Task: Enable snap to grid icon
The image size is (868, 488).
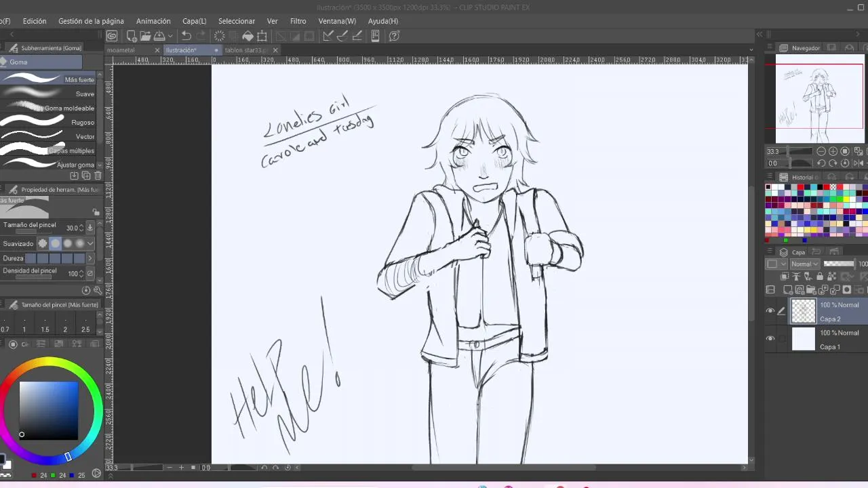Action: 357,36
